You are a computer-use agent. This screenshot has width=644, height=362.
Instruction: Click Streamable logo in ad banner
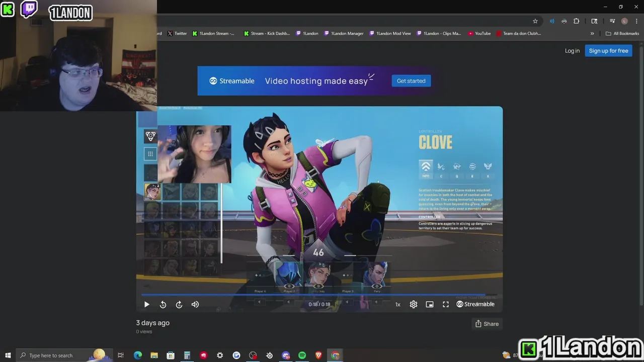coord(232,81)
